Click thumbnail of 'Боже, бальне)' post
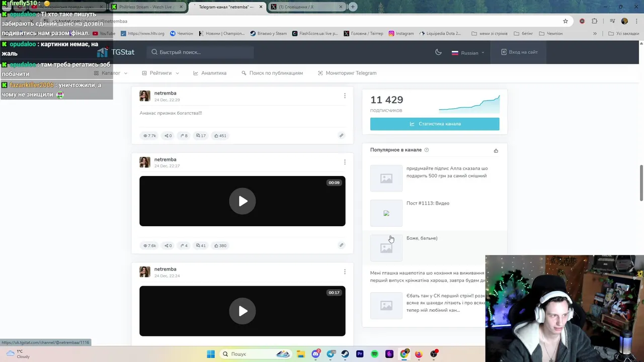Image resolution: width=644 pixels, height=362 pixels. [x=386, y=248]
